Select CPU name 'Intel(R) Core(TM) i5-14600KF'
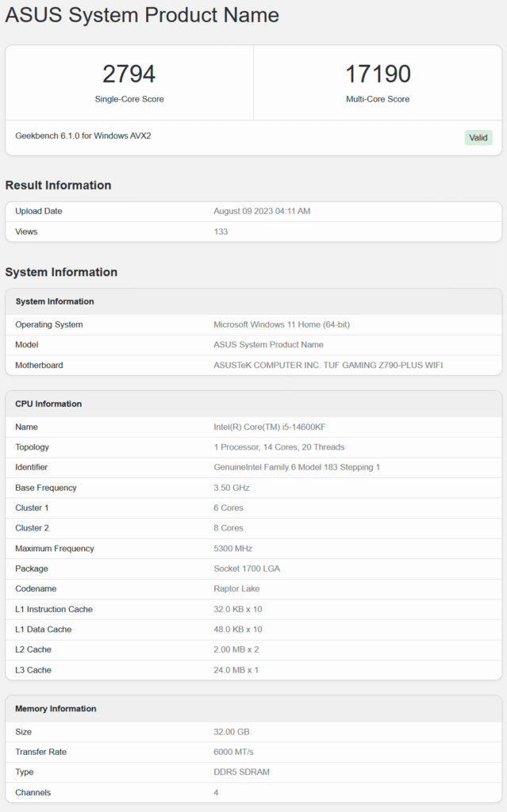507x812 pixels. 270,427
